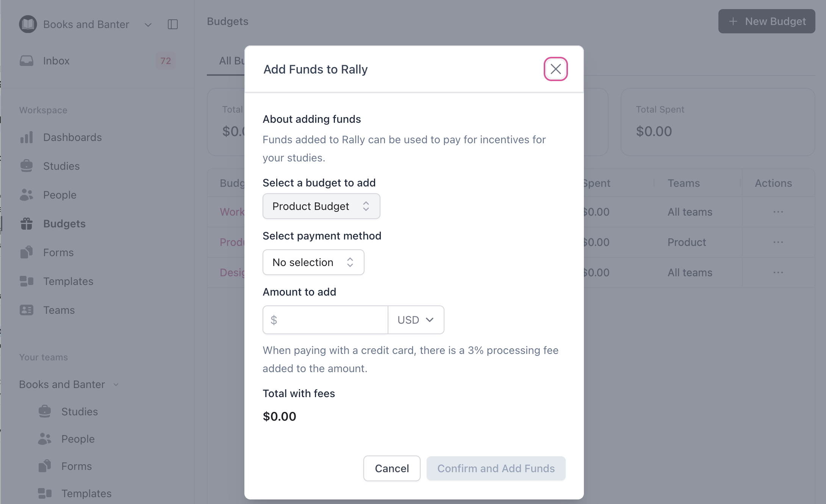Open the Teams ID card icon

pyautogui.click(x=27, y=310)
